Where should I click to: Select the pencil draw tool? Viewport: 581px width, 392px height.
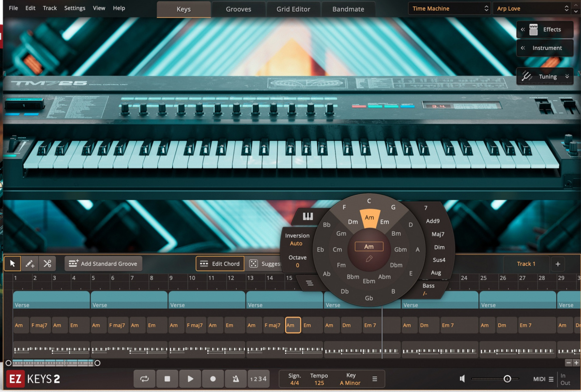[30, 263]
